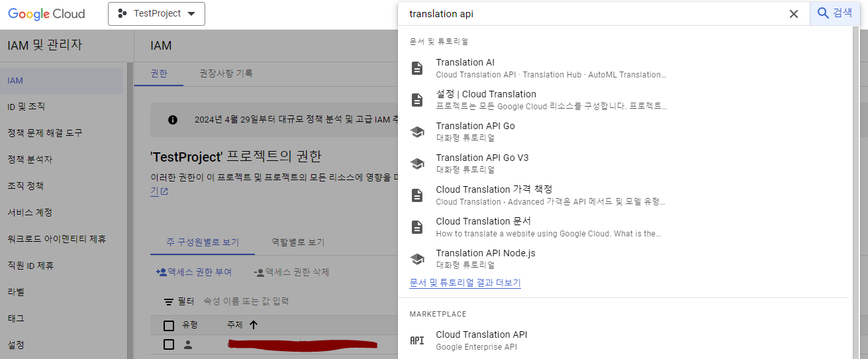Click the 검색 search button
868x359 pixels.
point(835,13)
